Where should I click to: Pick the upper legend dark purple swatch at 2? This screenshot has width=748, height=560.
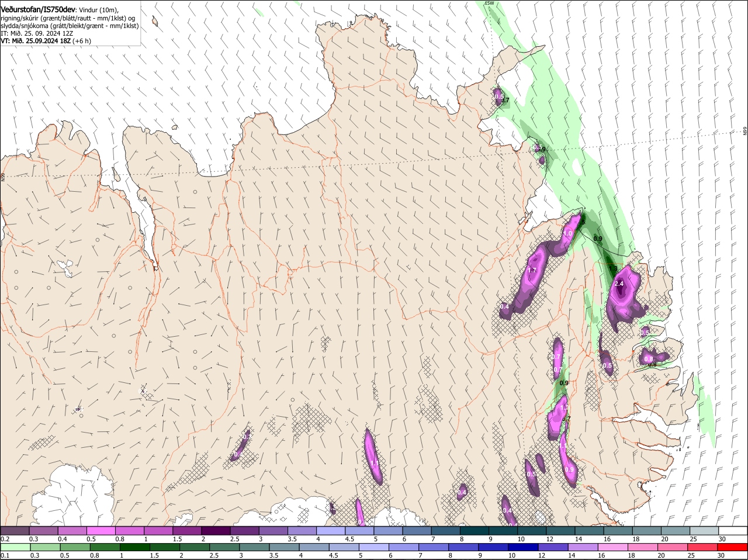click(216, 530)
